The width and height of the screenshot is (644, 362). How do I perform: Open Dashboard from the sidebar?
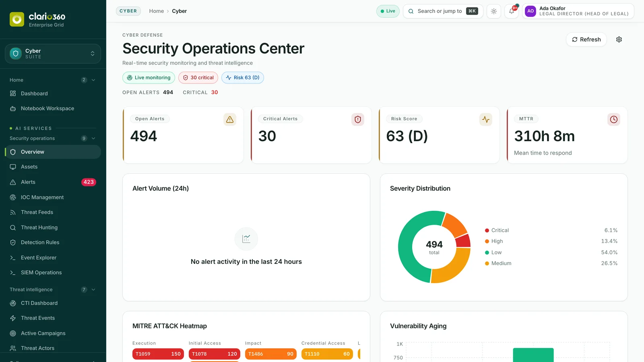tap(53, 93)
